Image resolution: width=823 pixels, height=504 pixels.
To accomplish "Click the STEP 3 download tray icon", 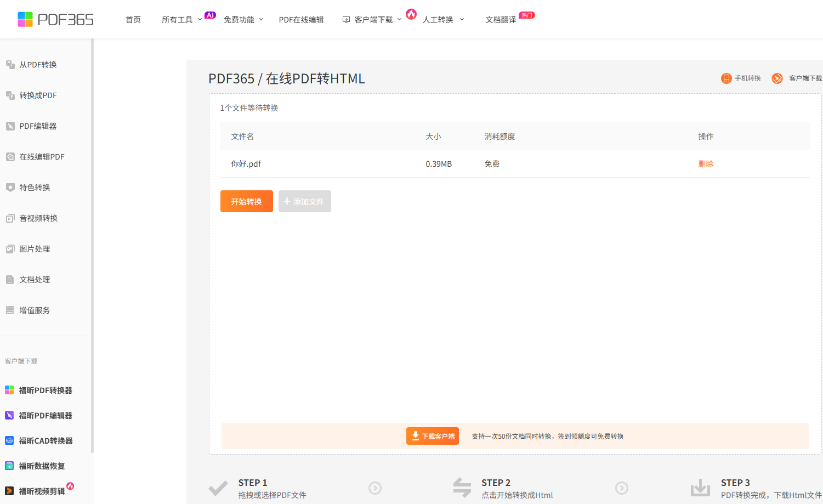I will coord(700,488).
